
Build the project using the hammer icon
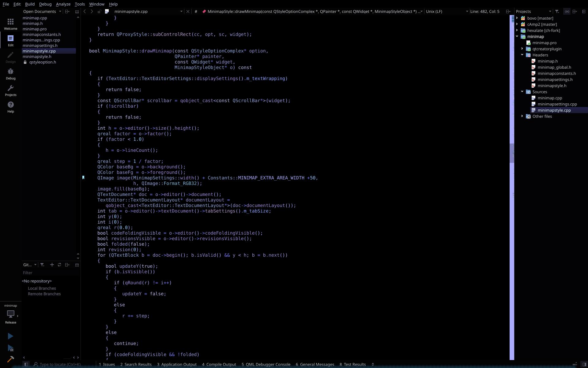tap(10, 359)
